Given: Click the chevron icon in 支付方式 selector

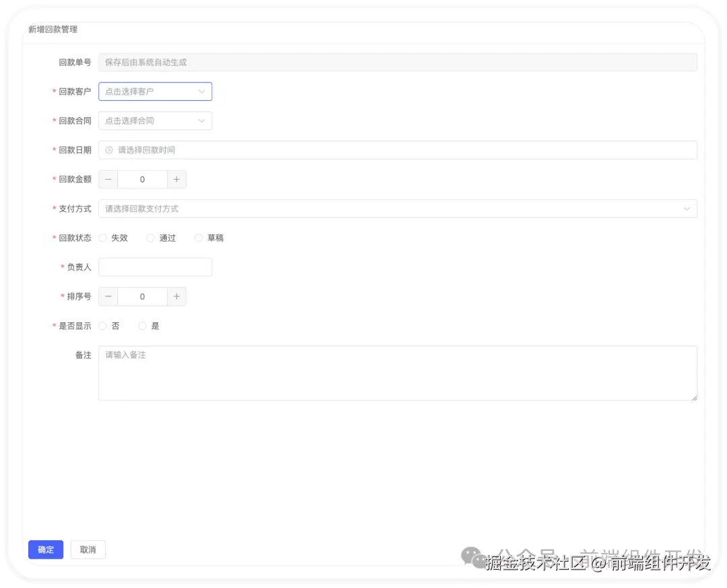Looking at the screenshot, I should 687,209.
